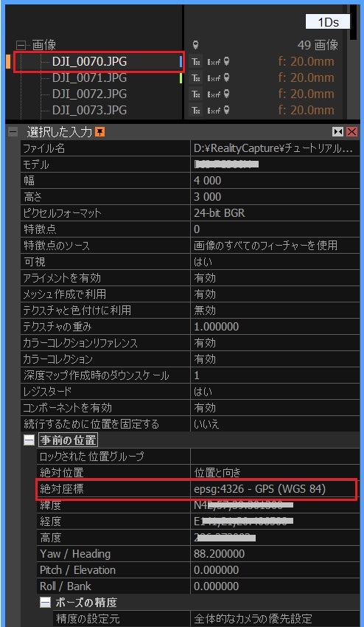Click the GPS pin icon for DJI_0072.JPG
Viewport: 364px width, 627px height.
226,94
